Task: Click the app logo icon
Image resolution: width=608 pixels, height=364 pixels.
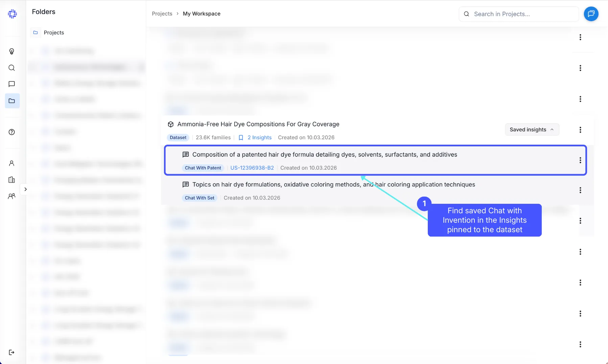Action: [12, 14]
